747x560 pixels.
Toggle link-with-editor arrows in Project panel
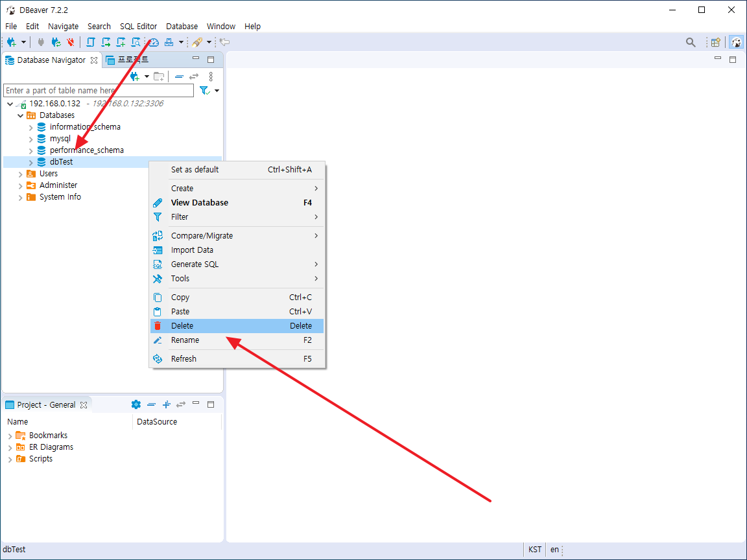[x=180, y=404]
